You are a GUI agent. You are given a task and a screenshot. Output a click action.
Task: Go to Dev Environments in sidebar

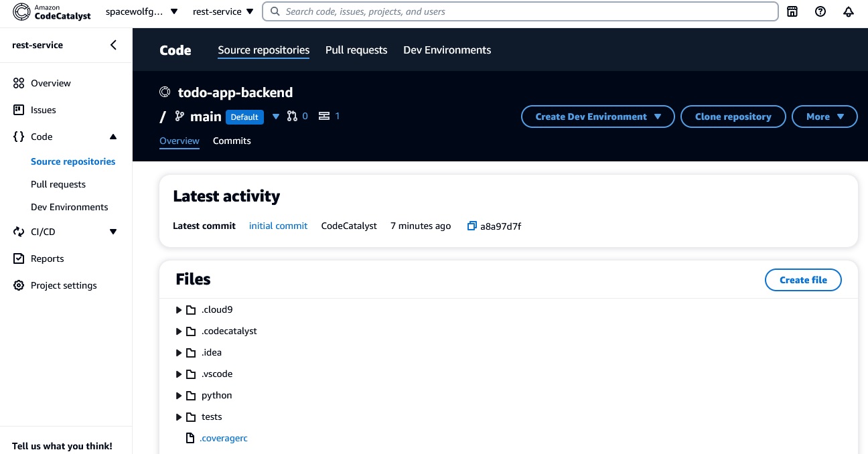[x=70, y=207]
